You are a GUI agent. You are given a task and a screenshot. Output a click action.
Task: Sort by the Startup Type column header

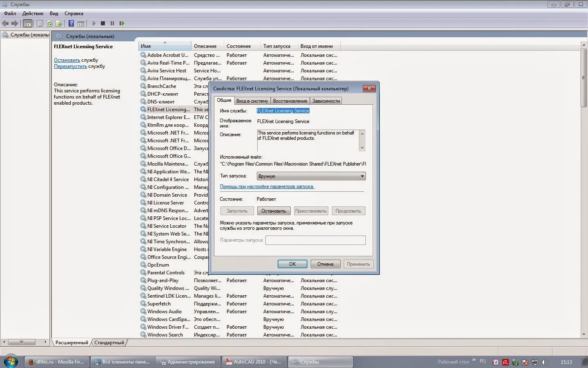(x=279, y=46)
